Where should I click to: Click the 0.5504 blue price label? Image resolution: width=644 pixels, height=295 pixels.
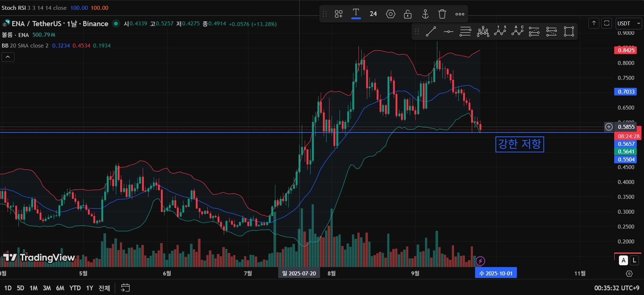626,159
